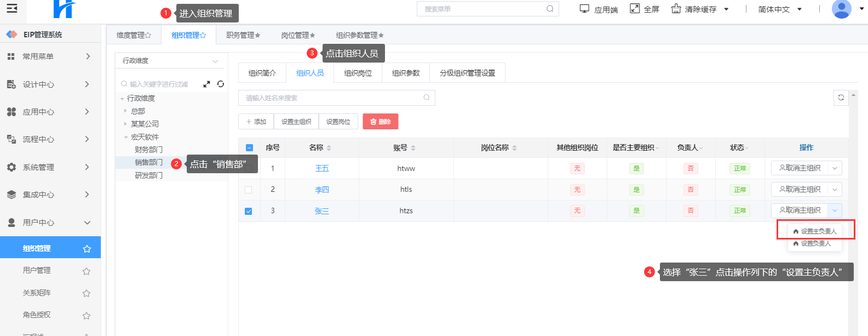
Task: Click the search magnifier in name search
Action: tap(426, 98)
